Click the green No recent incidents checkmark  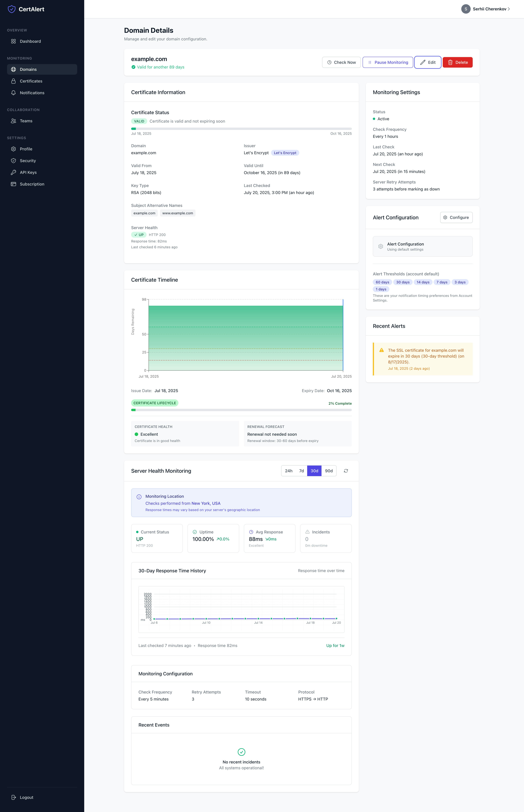pyautogui.click(x=241, y=752)
